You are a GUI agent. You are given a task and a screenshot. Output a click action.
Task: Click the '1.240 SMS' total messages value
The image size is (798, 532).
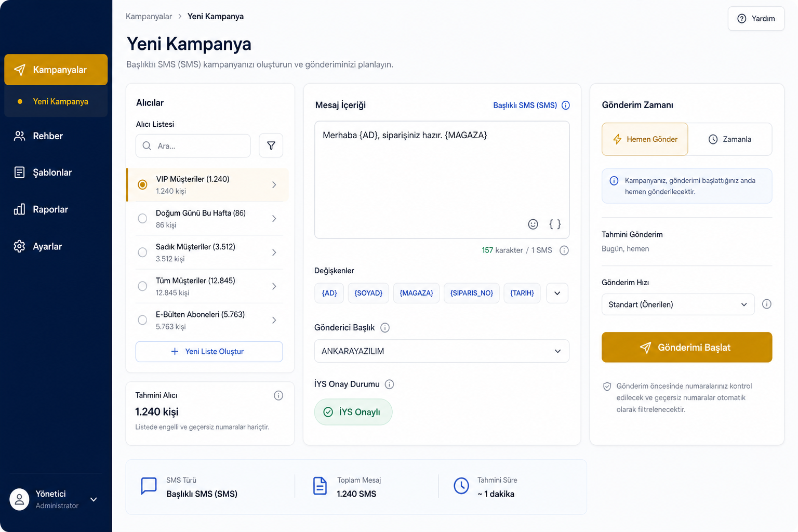[356, 494]
